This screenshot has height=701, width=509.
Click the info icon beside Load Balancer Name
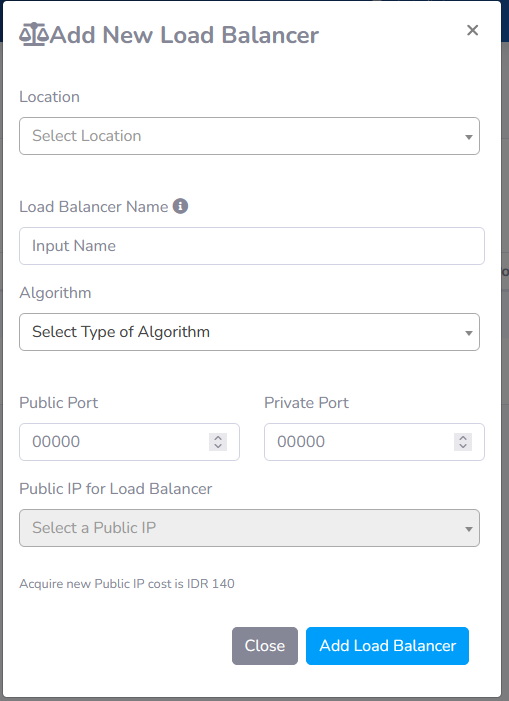(180, 206)
